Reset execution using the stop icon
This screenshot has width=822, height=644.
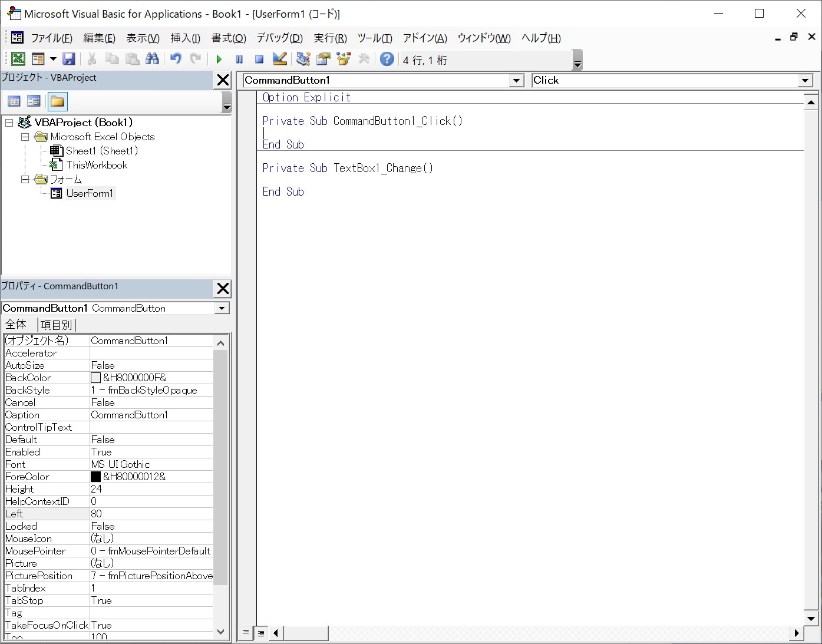pyautogui.click(x=259, y=59)
